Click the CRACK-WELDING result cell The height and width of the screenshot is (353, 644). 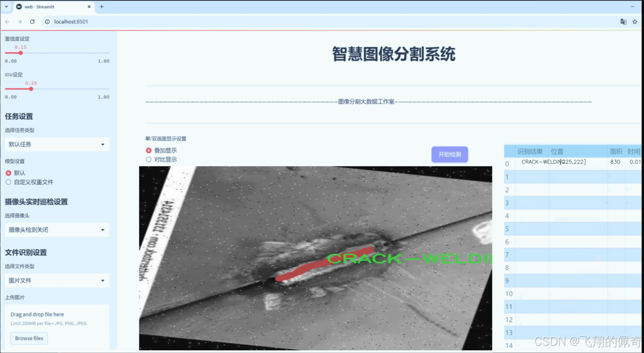pyautogui.click(x=532, y=162)
